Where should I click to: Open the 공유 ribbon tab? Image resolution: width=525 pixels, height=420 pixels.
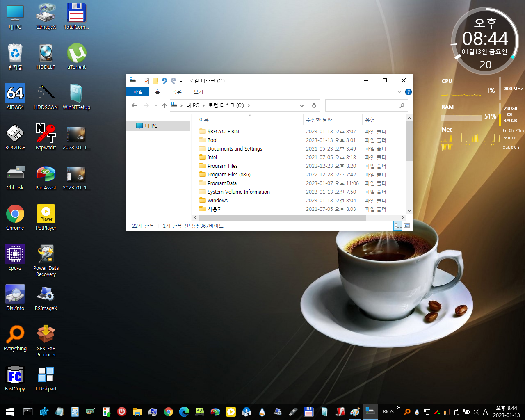[x=177, y=92]
